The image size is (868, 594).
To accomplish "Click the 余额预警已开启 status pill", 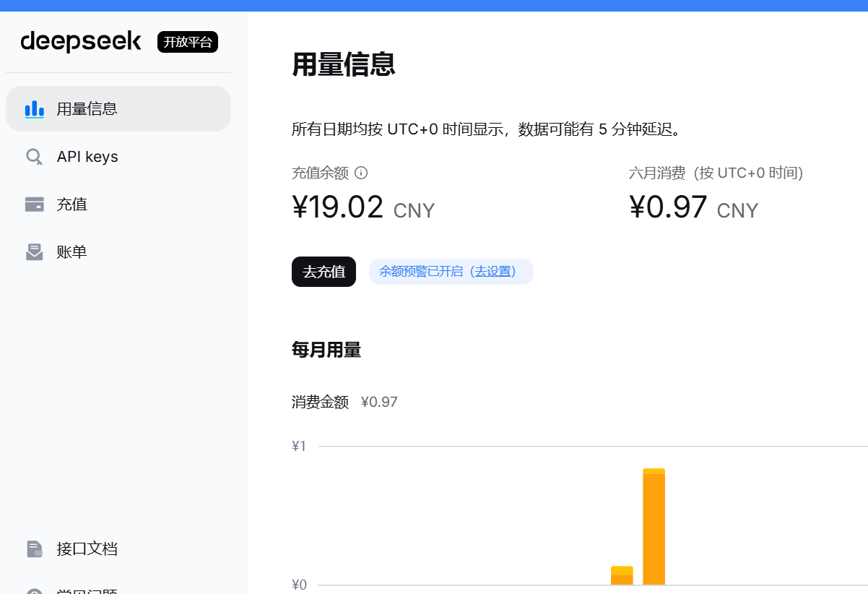I will 451,272.
